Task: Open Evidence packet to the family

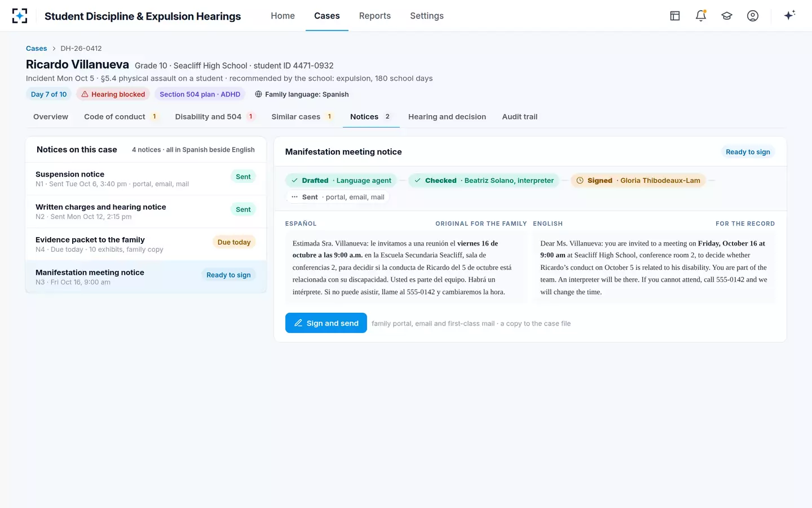Action: (146, 244)
